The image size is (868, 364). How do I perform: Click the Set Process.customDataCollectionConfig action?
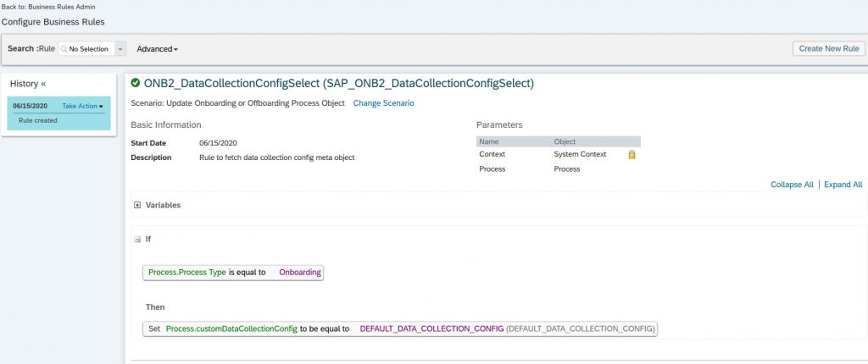(x=400, y=328)
